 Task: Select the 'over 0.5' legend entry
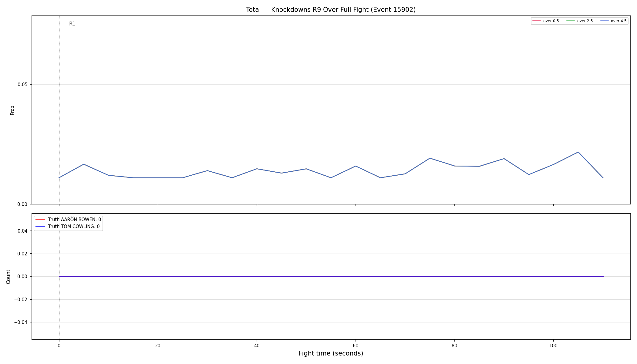pos(546,21)
